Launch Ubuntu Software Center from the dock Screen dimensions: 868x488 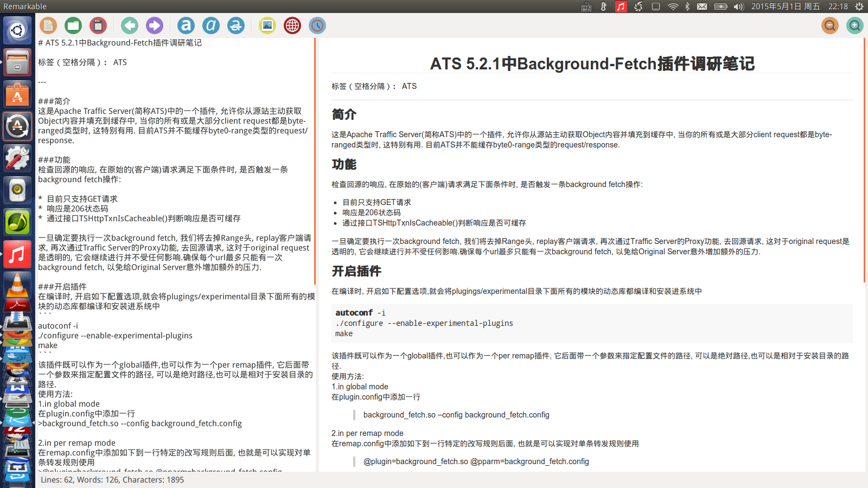tap(17, 94)
